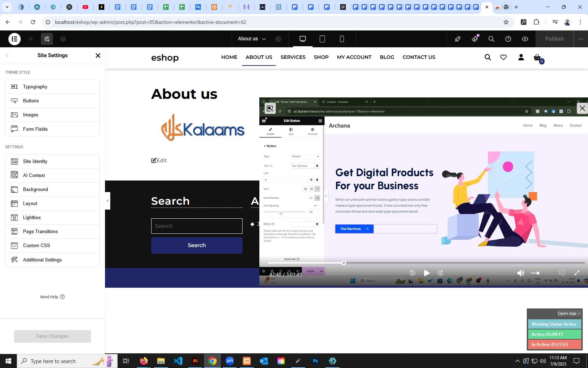Click the site header search icon

[x=488, y=57]
